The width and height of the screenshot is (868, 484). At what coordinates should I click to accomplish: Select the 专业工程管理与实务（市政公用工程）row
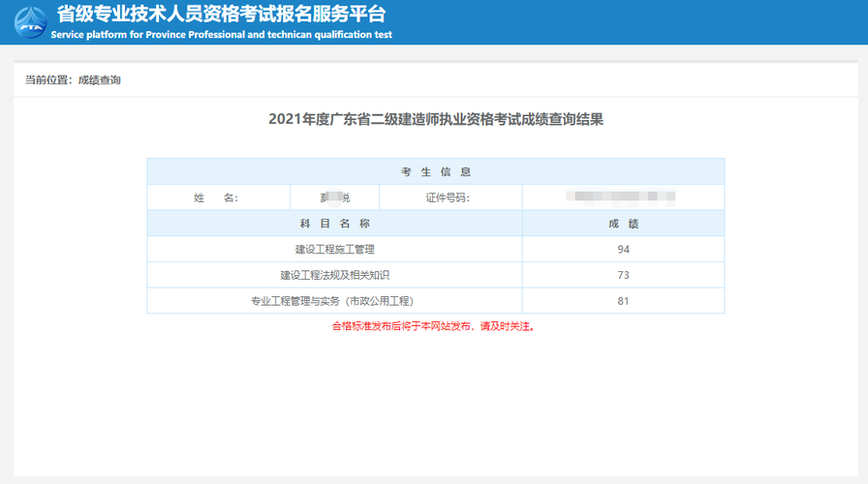(436, 301)
